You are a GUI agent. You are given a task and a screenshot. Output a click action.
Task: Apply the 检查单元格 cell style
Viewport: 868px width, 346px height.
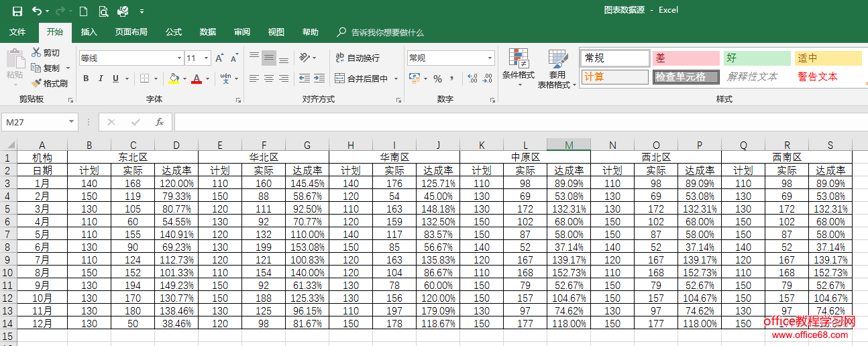[686, 76]
